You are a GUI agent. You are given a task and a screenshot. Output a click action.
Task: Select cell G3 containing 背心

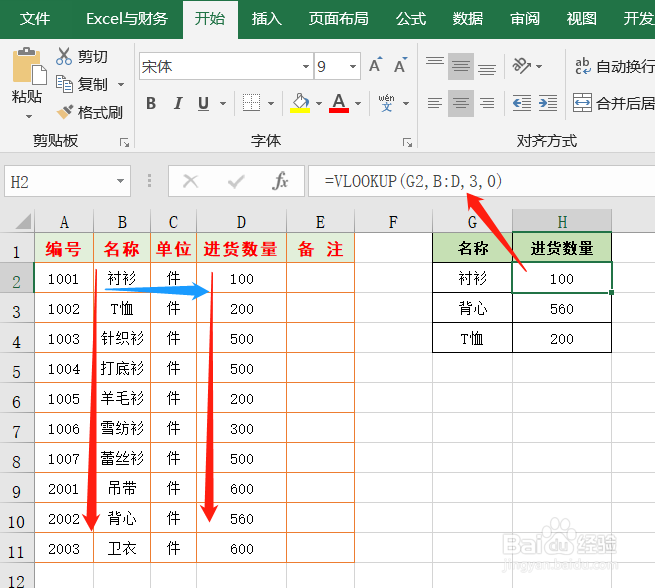(x=472, y=308)
